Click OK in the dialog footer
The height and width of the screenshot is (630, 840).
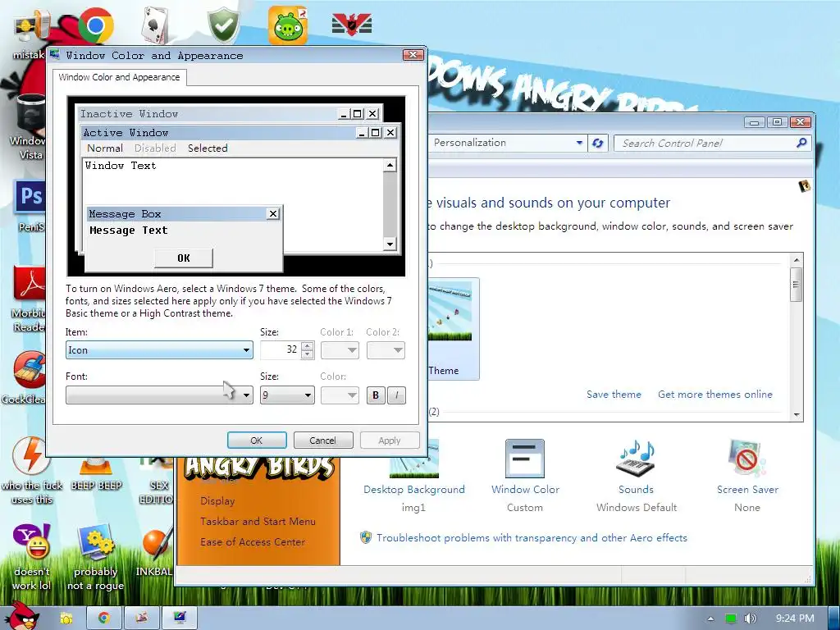[257, 441]
